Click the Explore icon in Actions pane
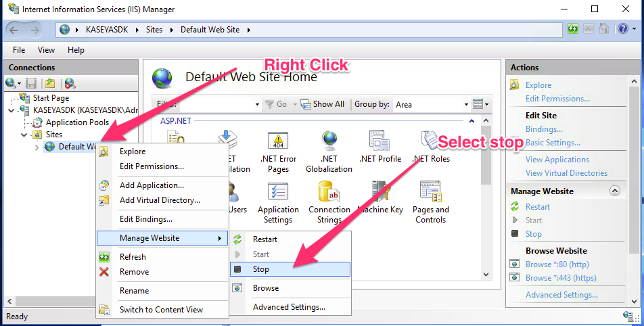Image resolution: width=644 pixels, height=326 pixels. 515,85
